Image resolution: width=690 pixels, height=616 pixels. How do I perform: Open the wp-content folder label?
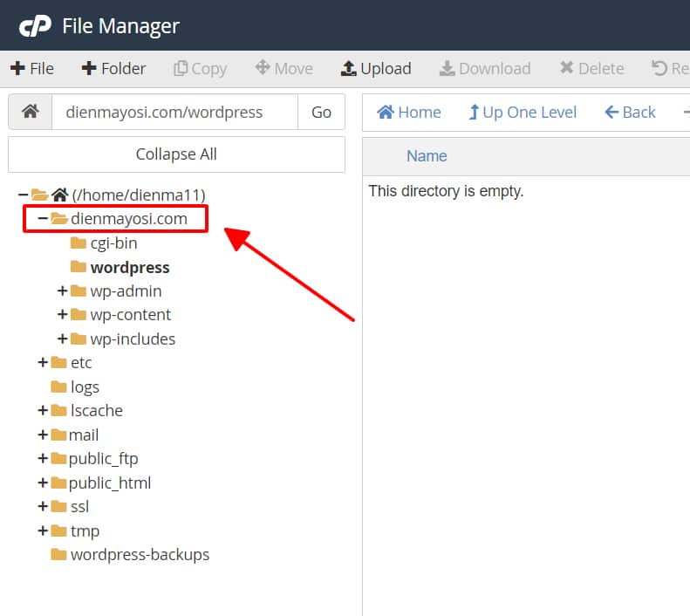pyautogui.click(x=130, y=315)
